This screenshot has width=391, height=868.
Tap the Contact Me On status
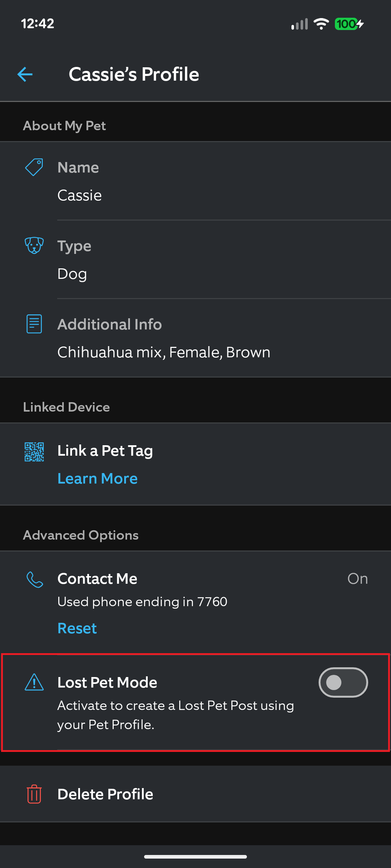358,579
